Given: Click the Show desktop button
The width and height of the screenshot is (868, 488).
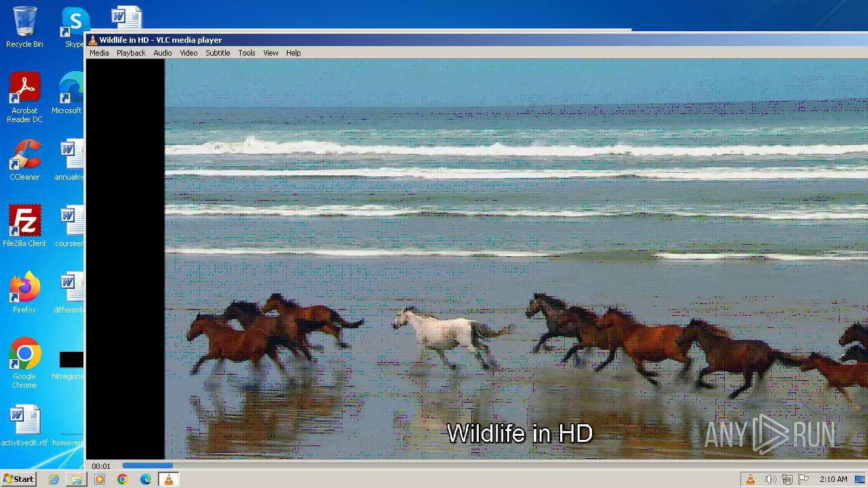Looking at the screenshot, I should pyautogui.click(x=861, y=479).
